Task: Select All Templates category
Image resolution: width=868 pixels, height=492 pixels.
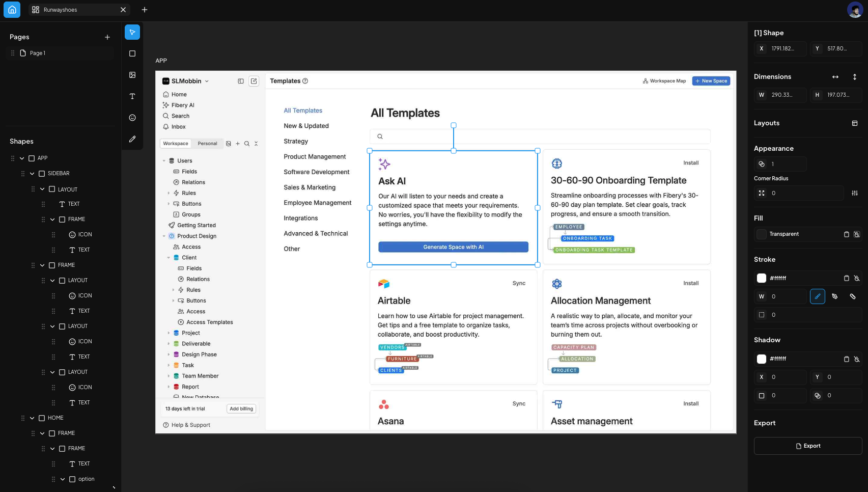Action: 303,111
